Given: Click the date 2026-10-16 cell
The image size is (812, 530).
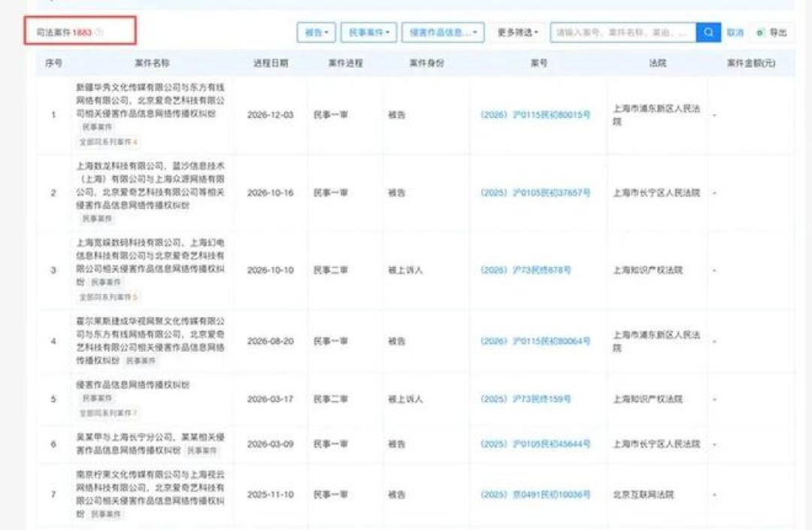Looking at the screenshot, I should pos(271,192).
